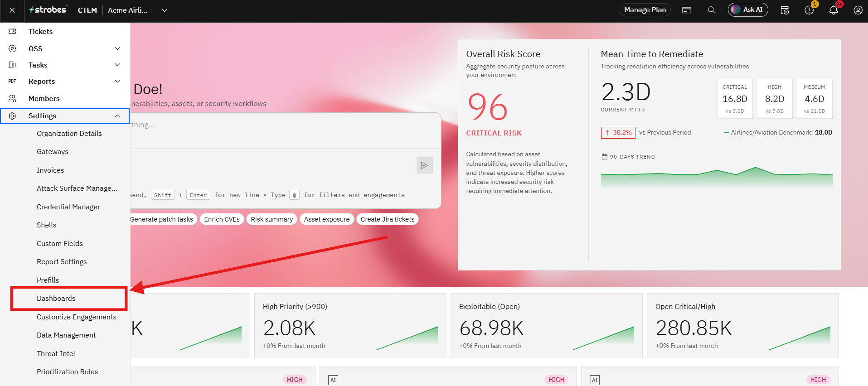Click the Members people icon

12,98
